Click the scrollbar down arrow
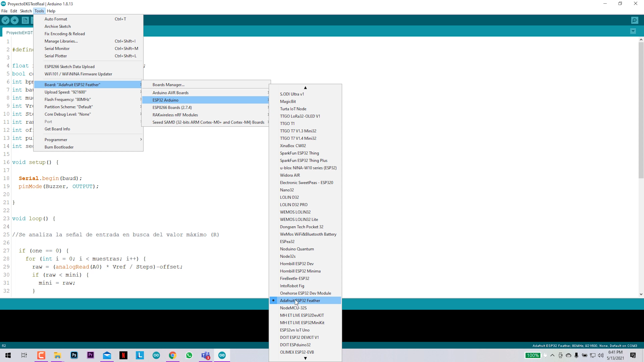Image resolution: width=644 pixels, height=362 pixels. pyautogui.click(x=641, y=294)
